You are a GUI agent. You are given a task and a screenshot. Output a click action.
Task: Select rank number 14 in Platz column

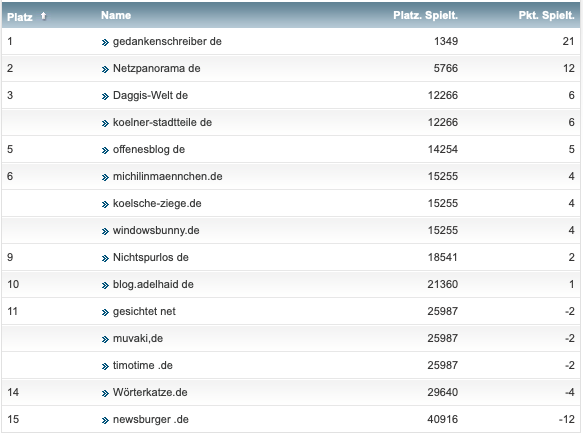(x=13, y=393)
